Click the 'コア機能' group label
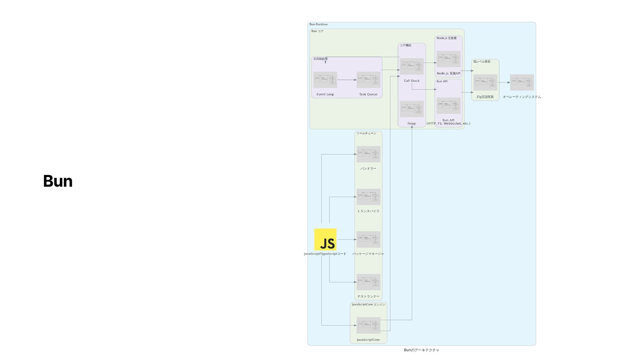This screenshot has width=644, height=362. coord(406,45)
